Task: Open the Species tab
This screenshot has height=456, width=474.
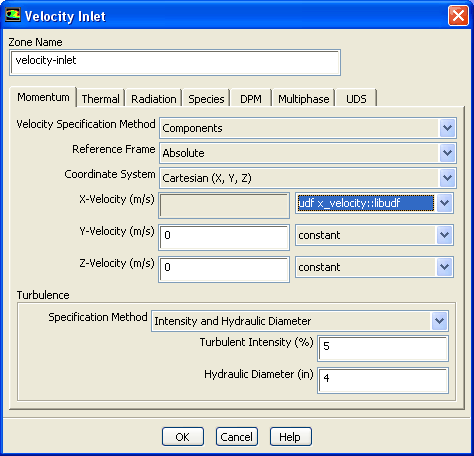Action: click(x=206, y=99)
